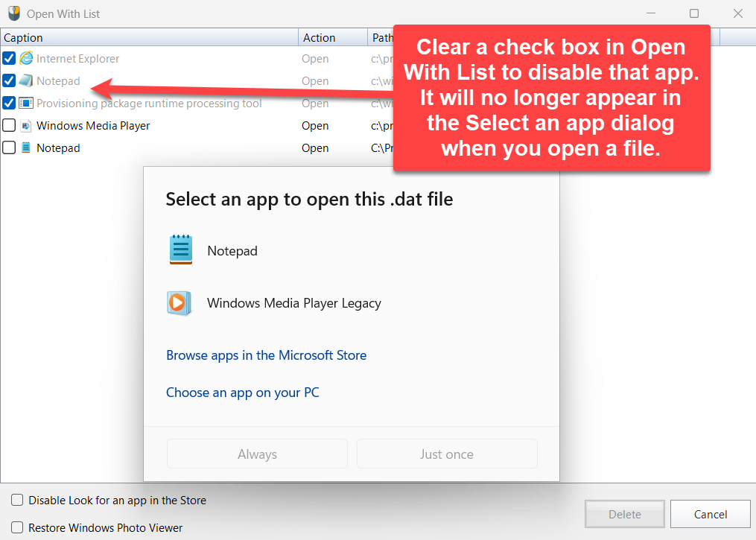Image resolution: width=756 pixels, height=540 pixels.
Task: Click the Always button
Action: pyautogui.click(x=257, y=454)
